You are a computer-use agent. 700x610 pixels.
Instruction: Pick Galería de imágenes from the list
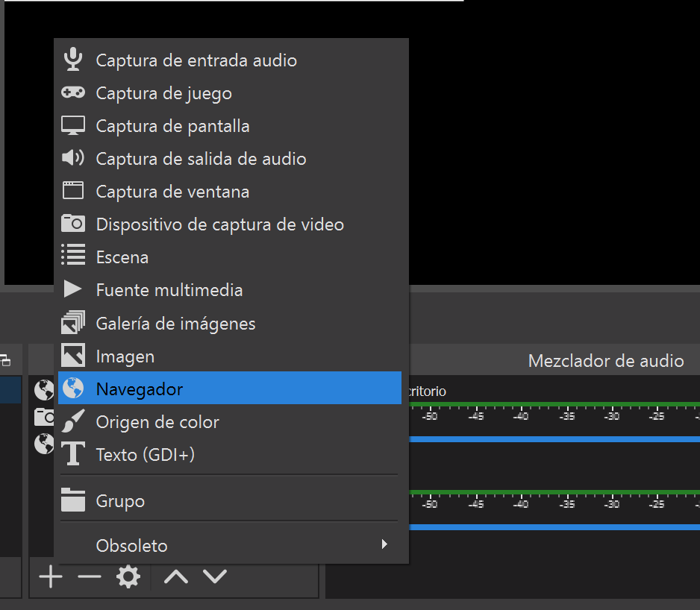(x=175, y=324)
